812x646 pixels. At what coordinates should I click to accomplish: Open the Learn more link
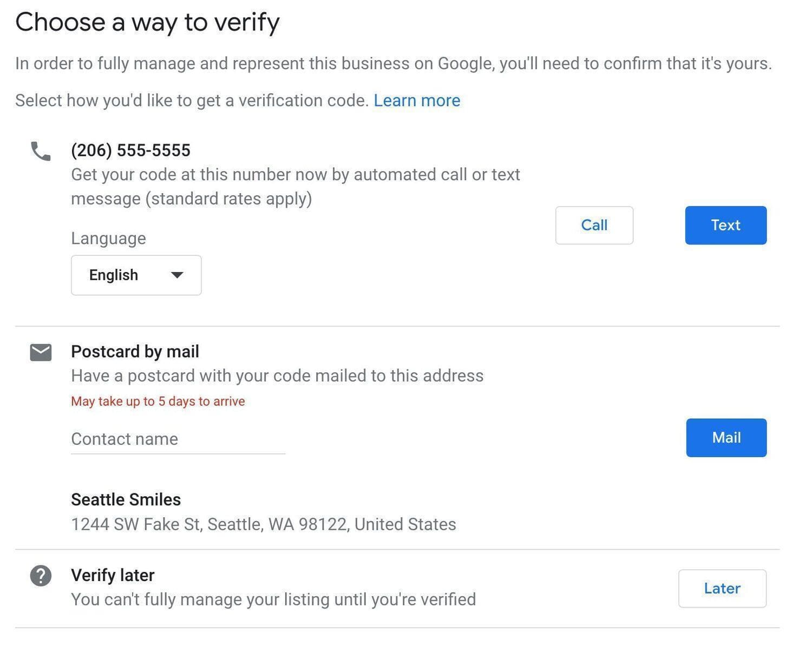point(417,101)
